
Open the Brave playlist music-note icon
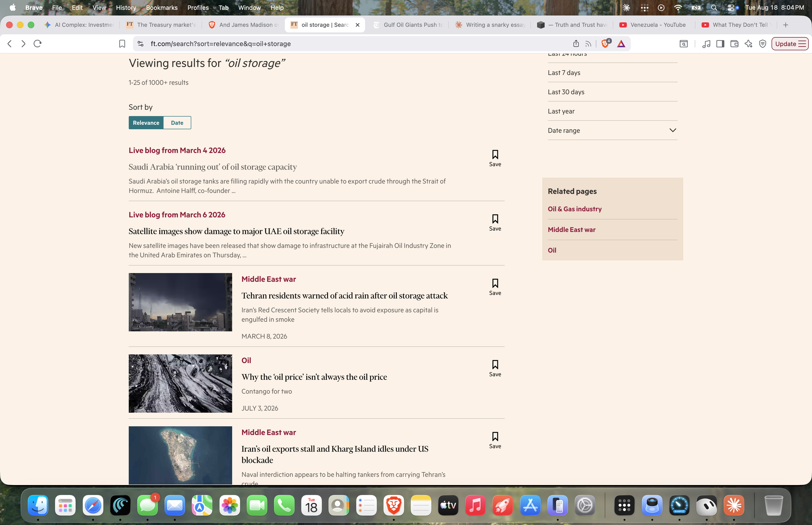(x=706, y=44)
